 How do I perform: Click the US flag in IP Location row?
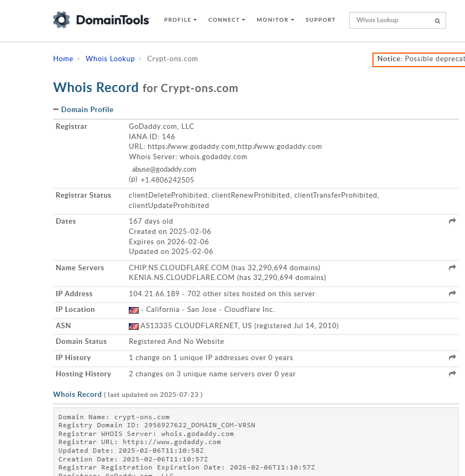pos(134,310)
